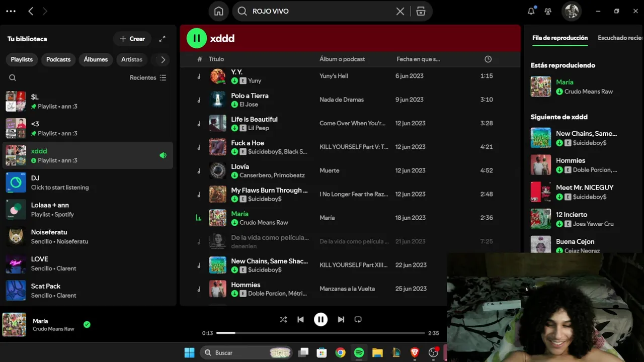Click the search magnifier icon in top bar
Image resolution: width=644 pixels, height=362 pixels.
point(242,11)
